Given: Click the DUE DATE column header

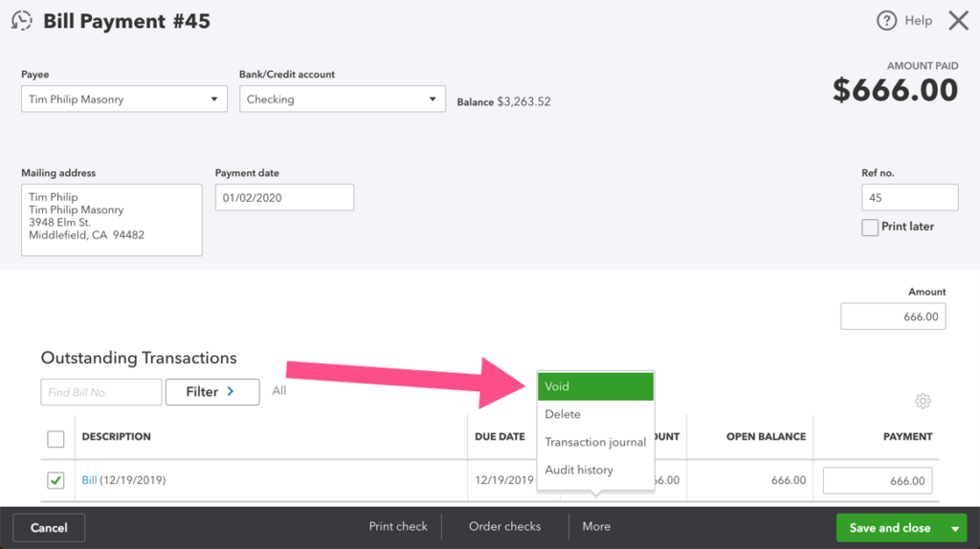Looking at the screenshot, I should point(500,436).
